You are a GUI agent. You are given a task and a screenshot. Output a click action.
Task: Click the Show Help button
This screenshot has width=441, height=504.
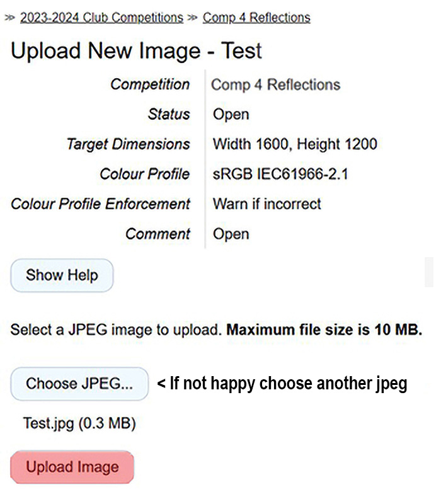pyautogui.click(x=62, y=275)
